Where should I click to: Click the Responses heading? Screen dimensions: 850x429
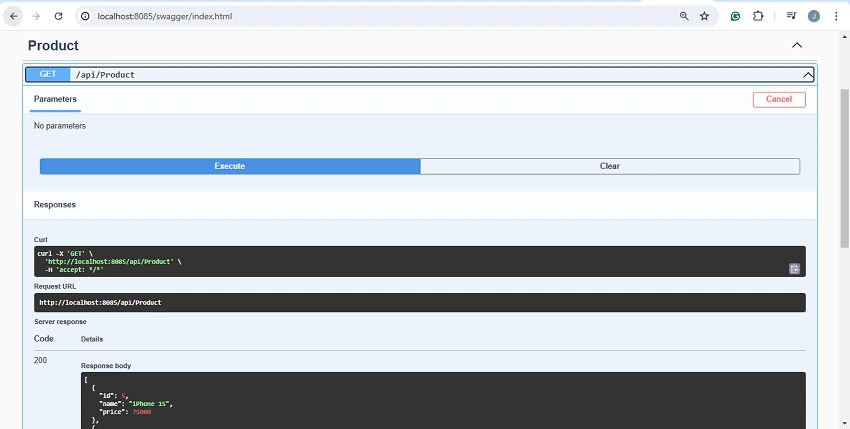coord(55,205)
